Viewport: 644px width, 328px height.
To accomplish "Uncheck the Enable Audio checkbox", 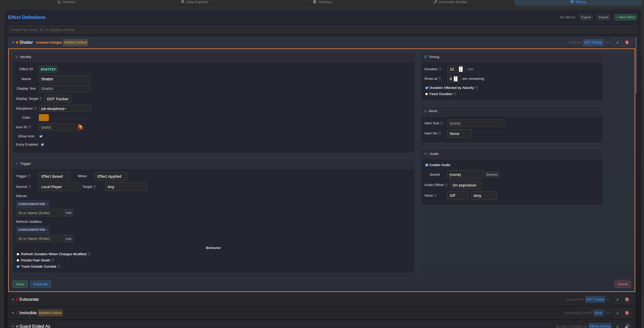I will [x=427, y=165].
